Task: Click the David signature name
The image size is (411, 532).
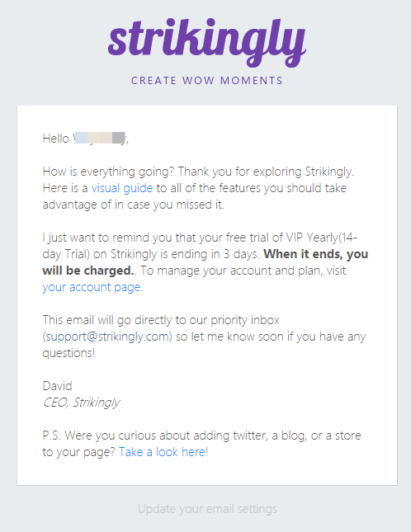Action: 57,386
